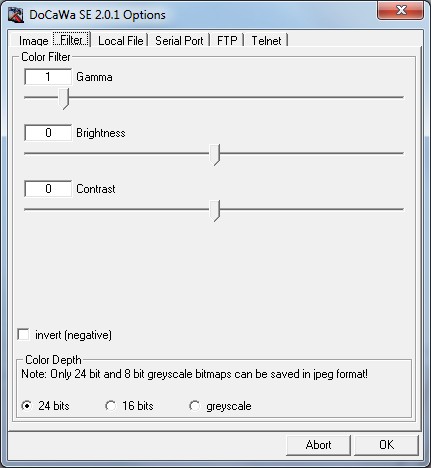The image size is (431, 468).
Task: Select the Filter tab
Action: point(71,39)
